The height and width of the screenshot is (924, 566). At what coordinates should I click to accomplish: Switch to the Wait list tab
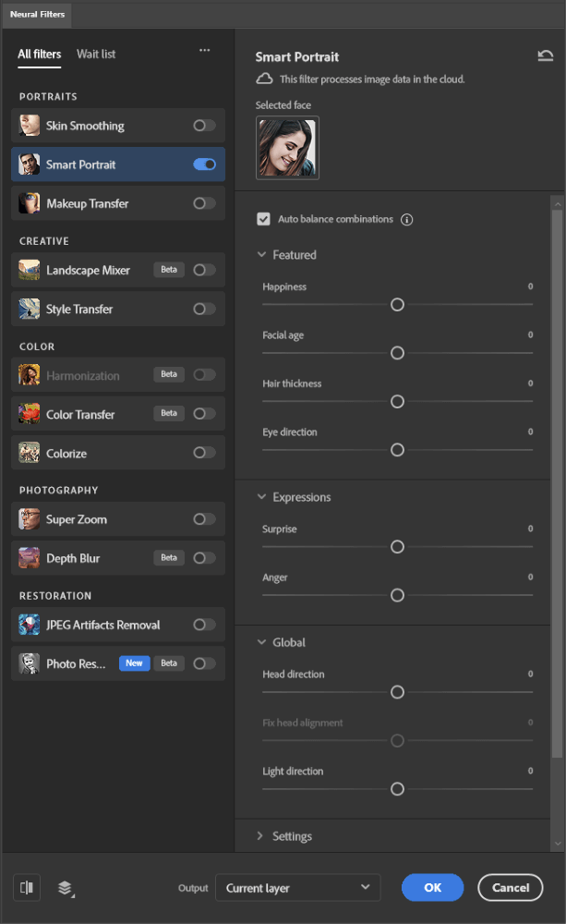96,55
